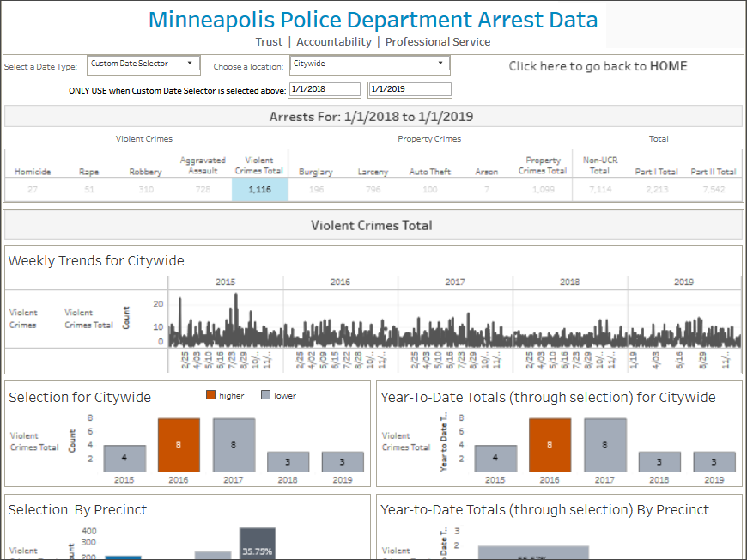This screenshot has height=560, width=747.
Task: Click here to go back to HOME
Action: [x=598, y=66]
